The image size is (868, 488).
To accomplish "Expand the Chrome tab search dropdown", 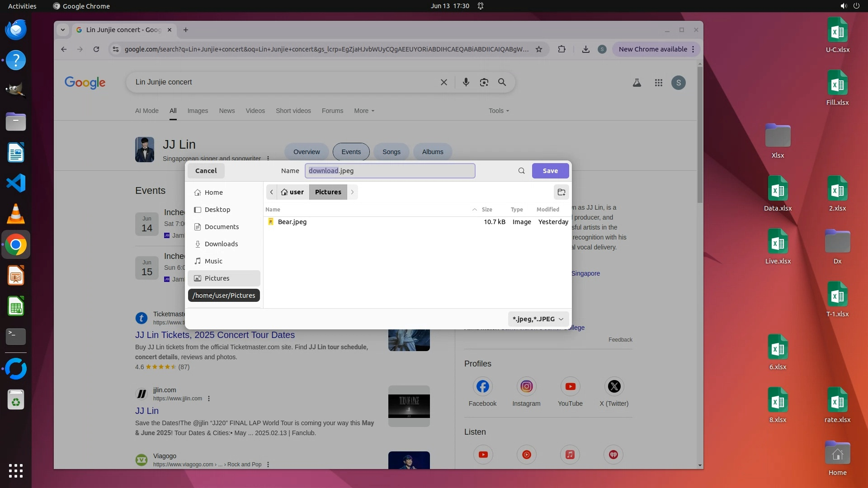I will tap(63, 30).
